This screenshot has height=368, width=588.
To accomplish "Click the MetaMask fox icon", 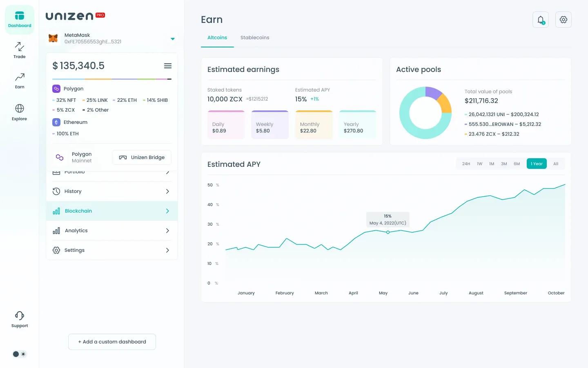I will [53, 38].
